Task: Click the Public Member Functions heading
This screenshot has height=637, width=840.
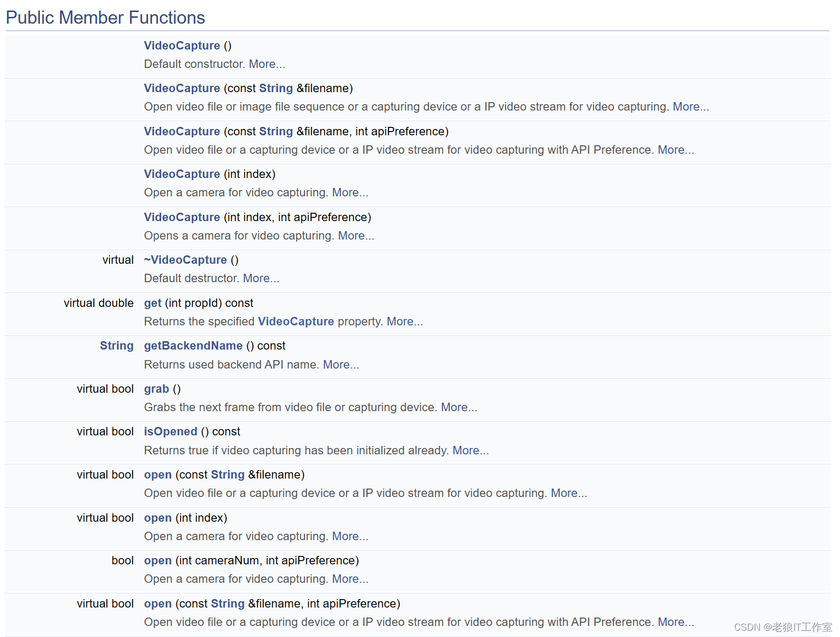Action: point(105,17)
